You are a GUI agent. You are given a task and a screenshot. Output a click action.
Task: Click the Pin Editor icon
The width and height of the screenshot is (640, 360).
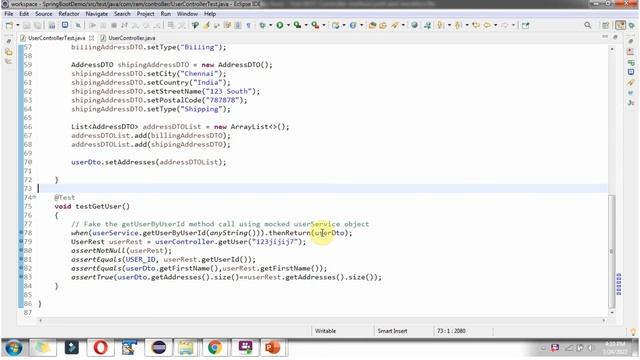[x=526, y=25]
